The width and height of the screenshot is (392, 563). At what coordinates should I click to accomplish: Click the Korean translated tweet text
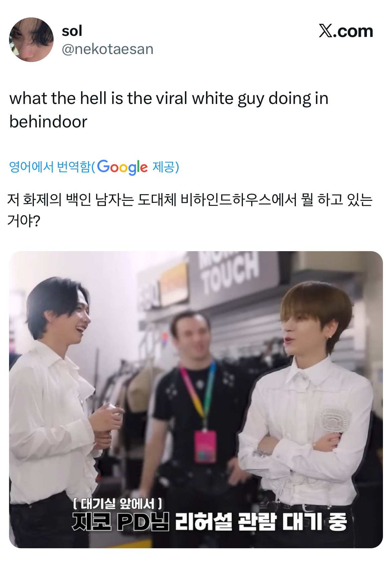(190, 210)
